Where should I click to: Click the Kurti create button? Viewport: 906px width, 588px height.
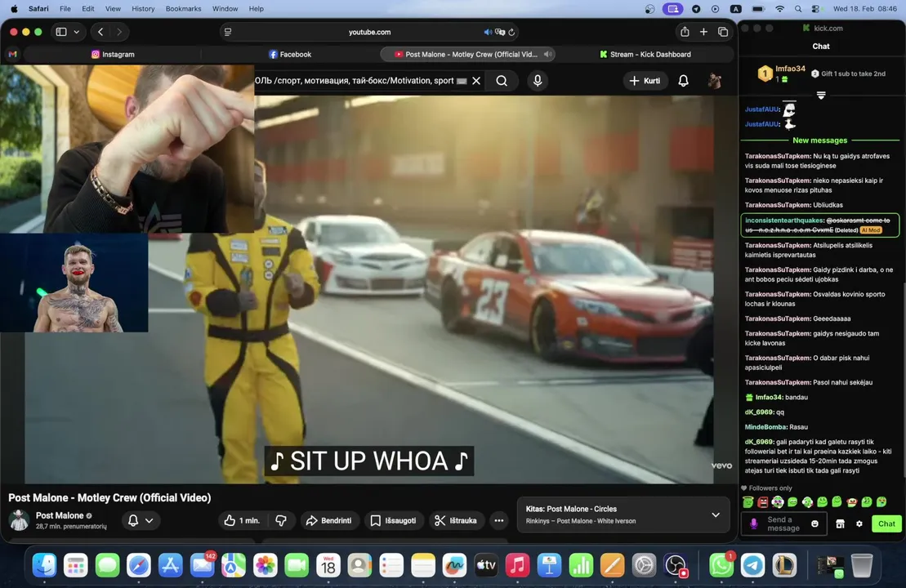point(645,81)
